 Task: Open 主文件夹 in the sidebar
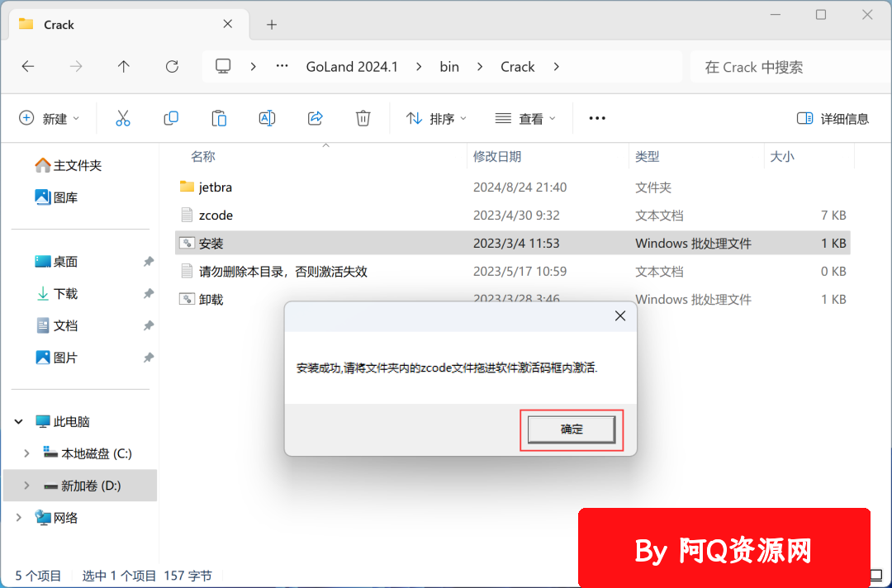[69, 165]
